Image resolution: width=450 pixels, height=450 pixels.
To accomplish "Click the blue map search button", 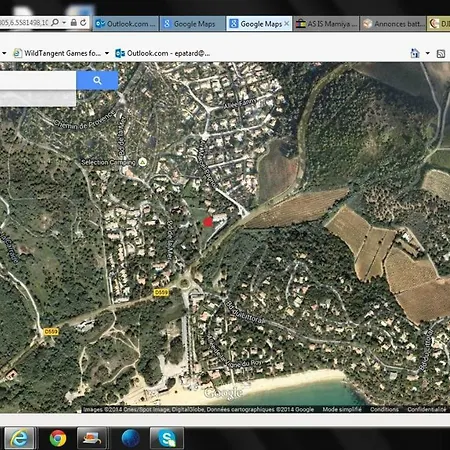I will (97, 80).
